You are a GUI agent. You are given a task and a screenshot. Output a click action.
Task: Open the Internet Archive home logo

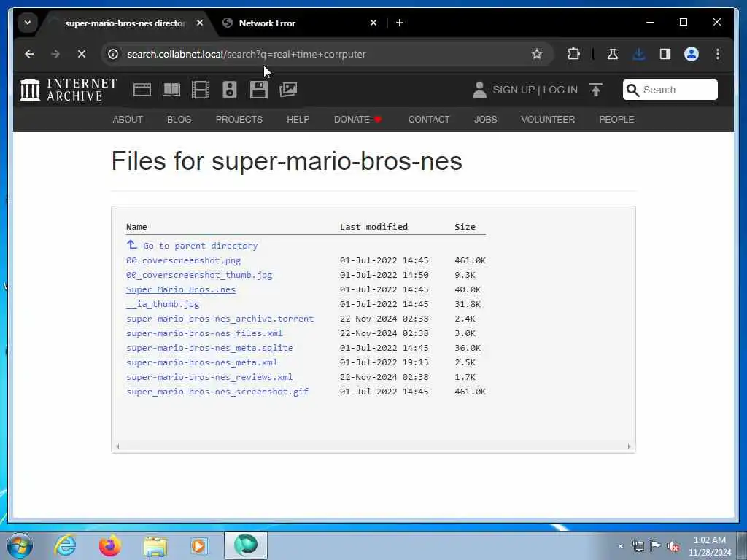(x=68, y=90)
